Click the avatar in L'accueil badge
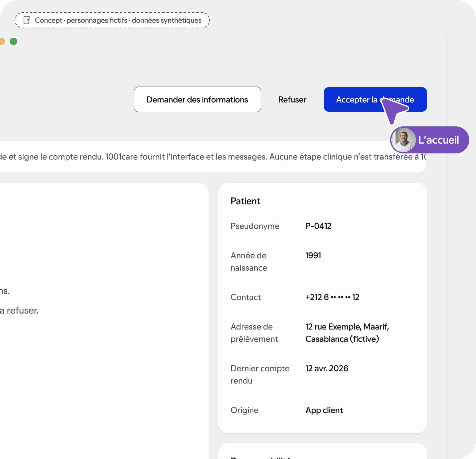Image resolution: width=476 pixels, height=459 pixels. click(404, 140)
